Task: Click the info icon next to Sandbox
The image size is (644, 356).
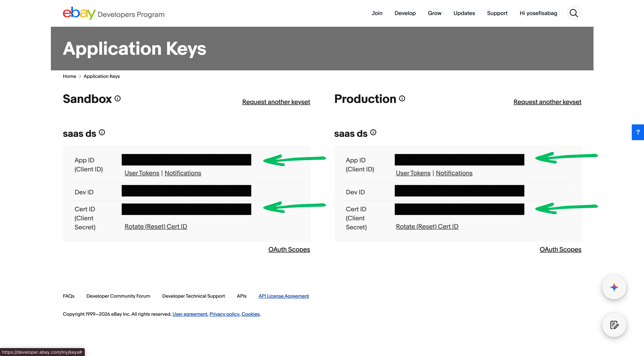Action: 118,98
